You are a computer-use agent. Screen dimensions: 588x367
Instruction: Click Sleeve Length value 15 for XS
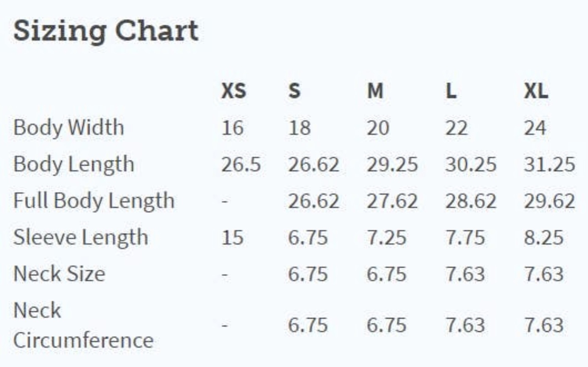(x=232, y=237)
